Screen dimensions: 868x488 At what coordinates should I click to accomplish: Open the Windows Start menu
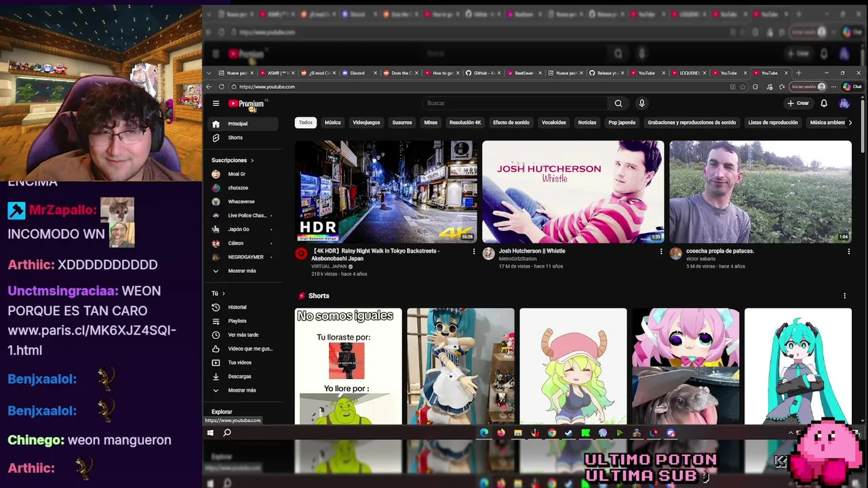(x=210, y=432)
